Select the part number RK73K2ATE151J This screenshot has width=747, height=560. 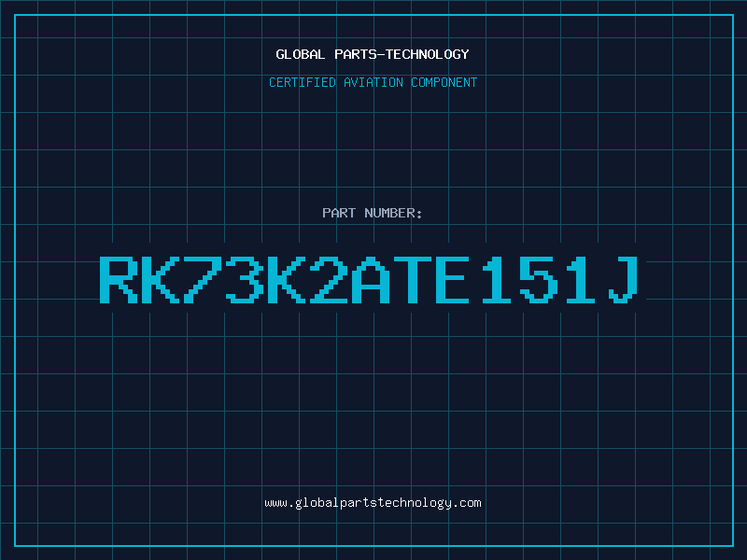click(x=373, y=280)
